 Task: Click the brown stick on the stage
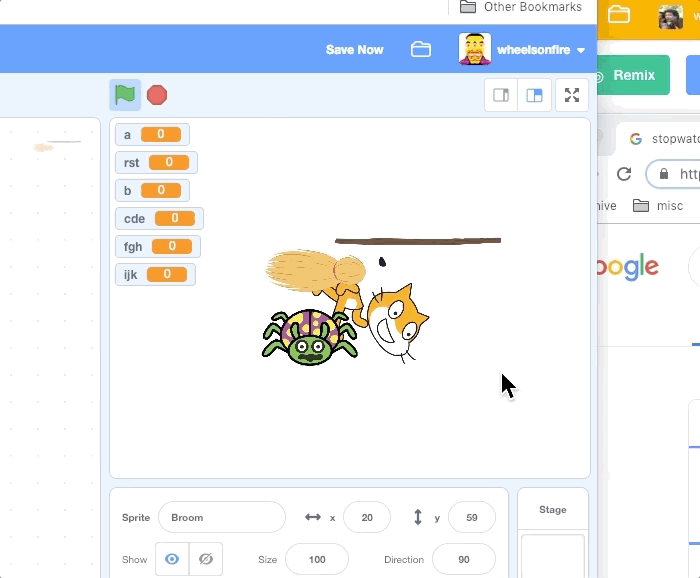click(418, 241)
